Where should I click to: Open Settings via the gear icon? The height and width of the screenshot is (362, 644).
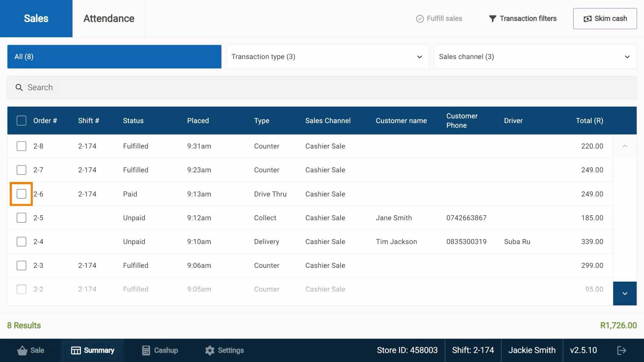point(210,350)
